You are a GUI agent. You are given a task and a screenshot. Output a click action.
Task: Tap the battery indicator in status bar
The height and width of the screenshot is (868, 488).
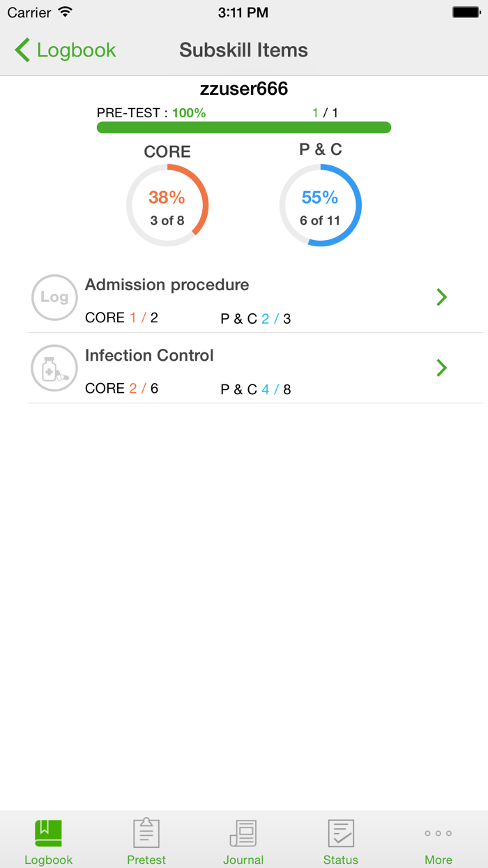point(465,13)
